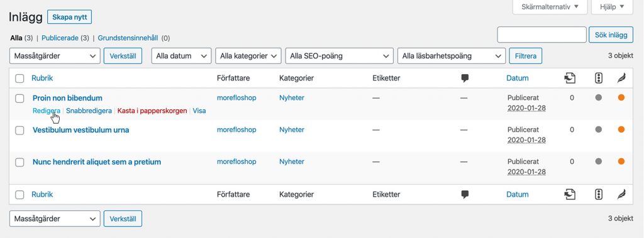644x238 pixels.
Task: Click date 2020-01-28 in Proin non bibendum row
Action: tap(526, 109)
